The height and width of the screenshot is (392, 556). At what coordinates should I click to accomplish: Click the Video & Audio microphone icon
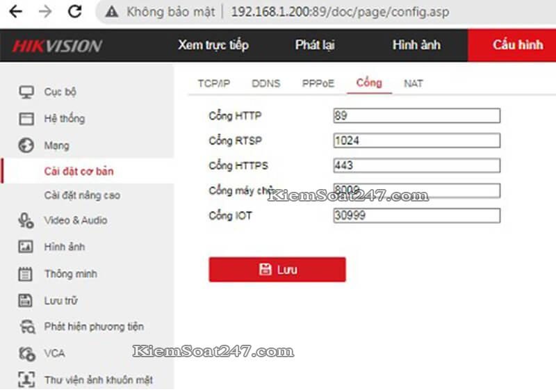point(26,220)
